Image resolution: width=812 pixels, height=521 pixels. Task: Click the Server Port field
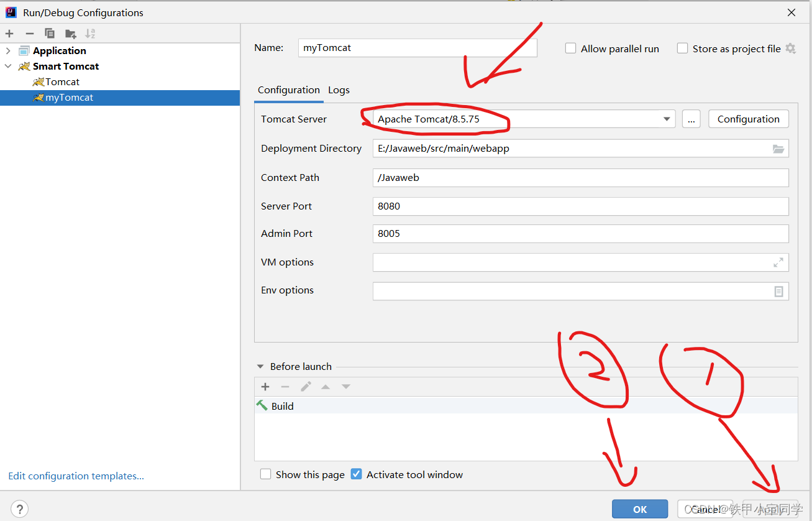click(580, 206)
